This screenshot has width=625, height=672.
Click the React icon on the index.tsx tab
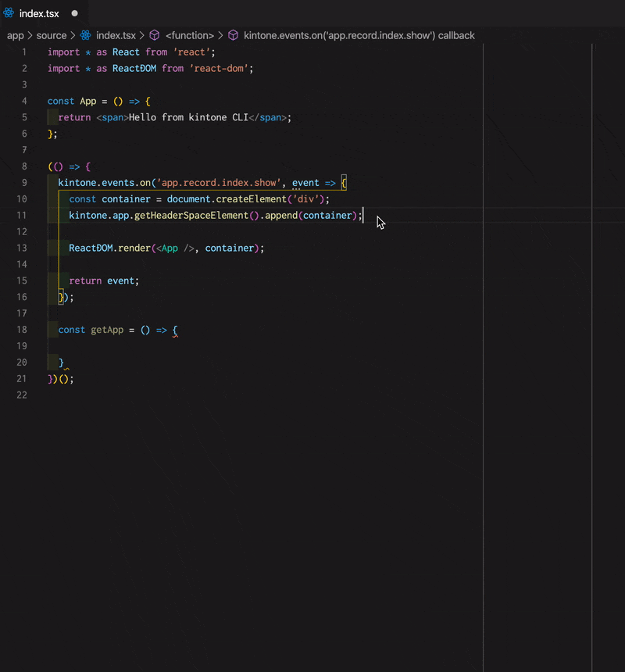click(9, 13)
